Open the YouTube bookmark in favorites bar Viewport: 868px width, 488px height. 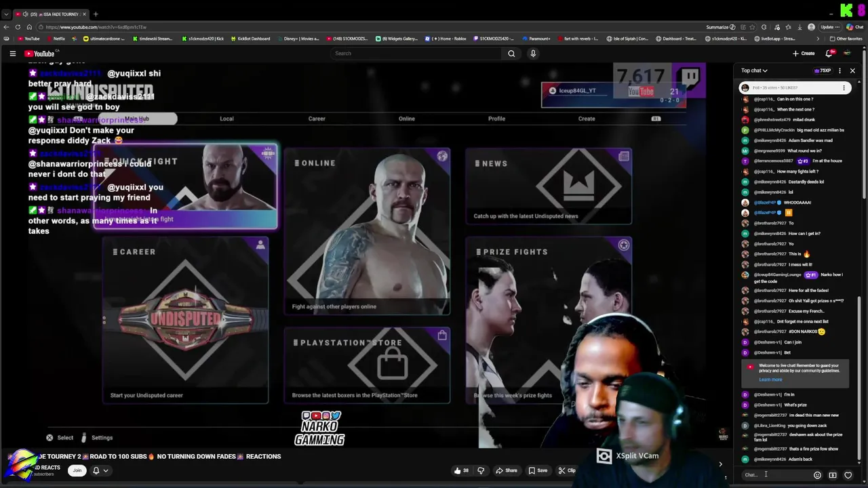pyautogui.click(x=29, y=39)
